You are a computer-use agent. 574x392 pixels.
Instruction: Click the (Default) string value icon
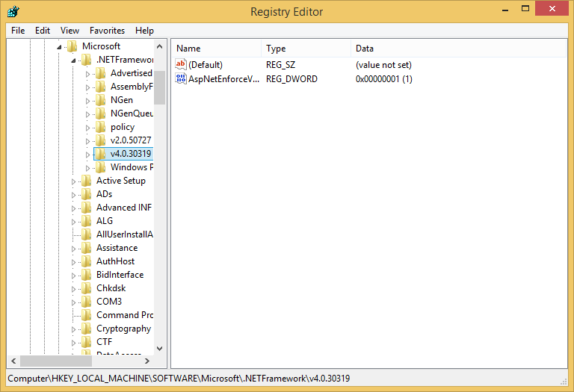[181, 64]
